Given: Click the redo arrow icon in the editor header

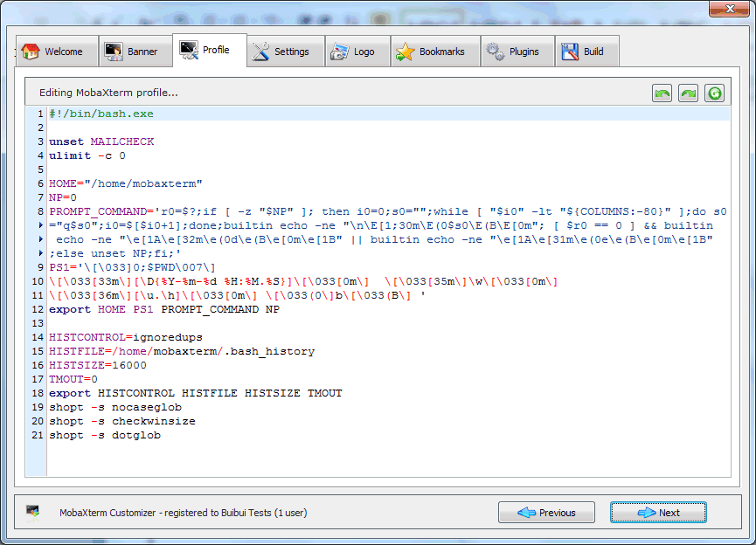Looking at the screenshot, I should tap(688, 93).
